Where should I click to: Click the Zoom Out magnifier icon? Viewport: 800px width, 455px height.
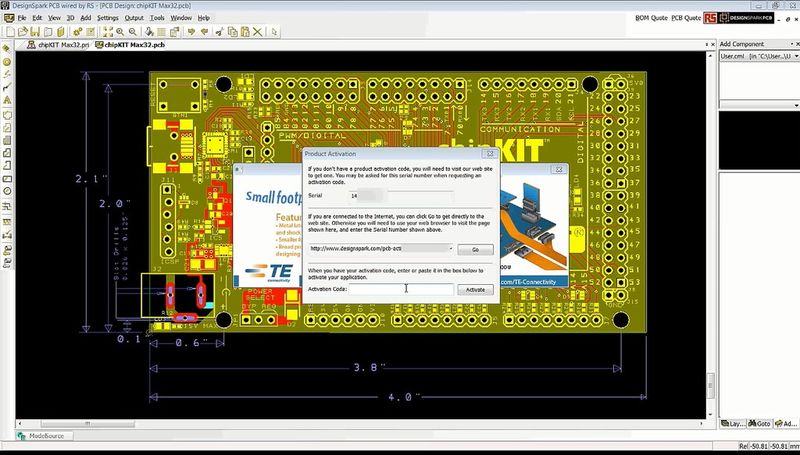(133, 32)
